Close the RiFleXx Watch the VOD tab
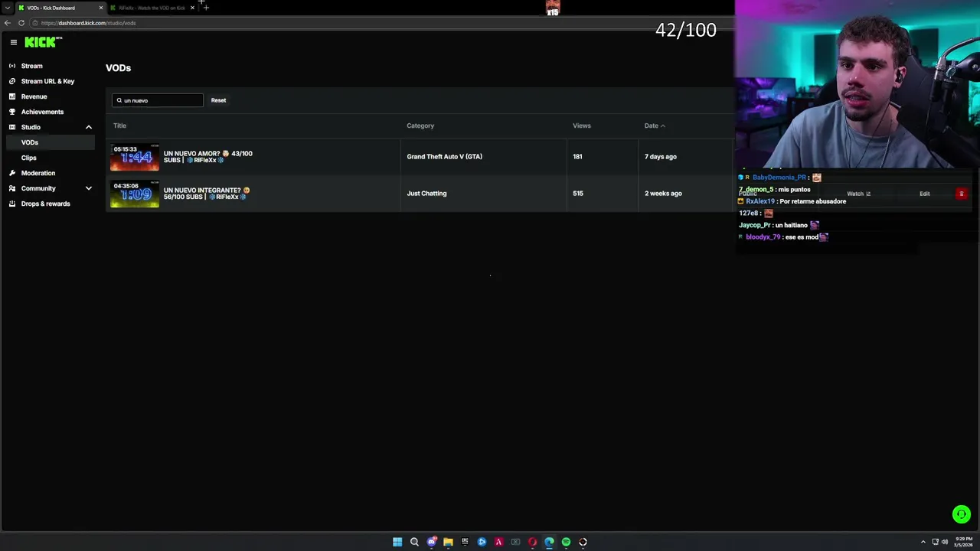 point(192,8)
